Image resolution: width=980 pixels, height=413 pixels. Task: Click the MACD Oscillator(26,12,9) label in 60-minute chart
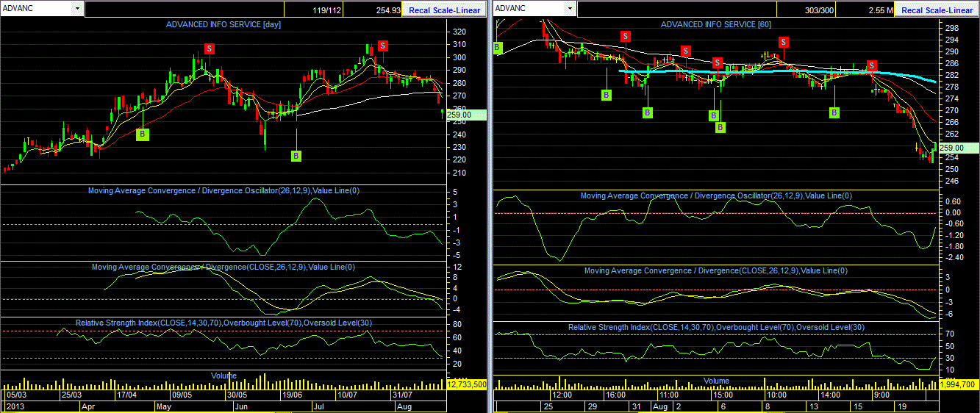pos(716,196)
